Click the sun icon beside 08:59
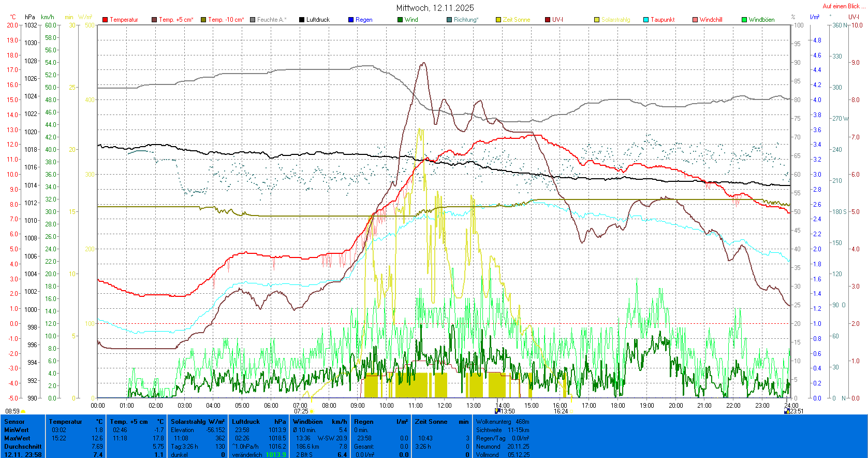This screenshot has height=458, width=868. 23,411
